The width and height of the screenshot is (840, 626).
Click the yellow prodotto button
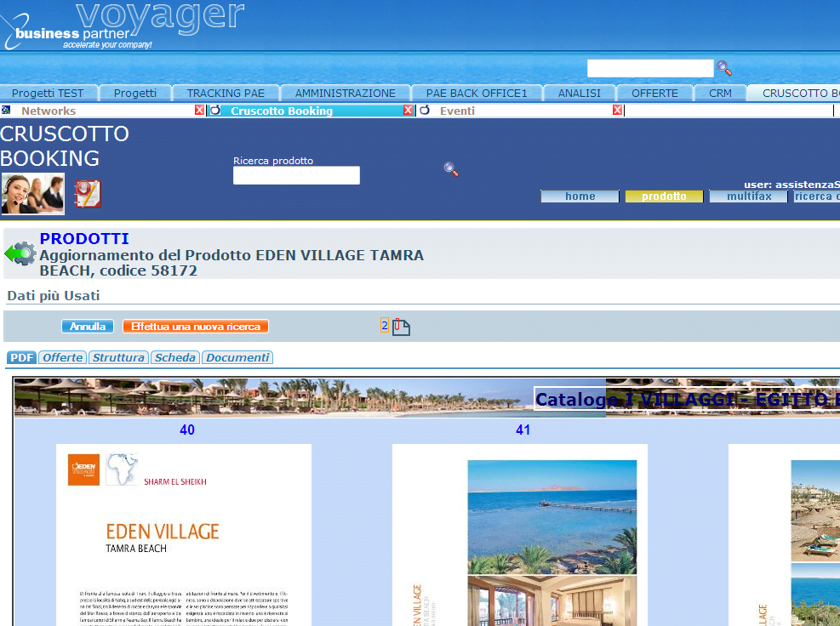coord(664,196)
